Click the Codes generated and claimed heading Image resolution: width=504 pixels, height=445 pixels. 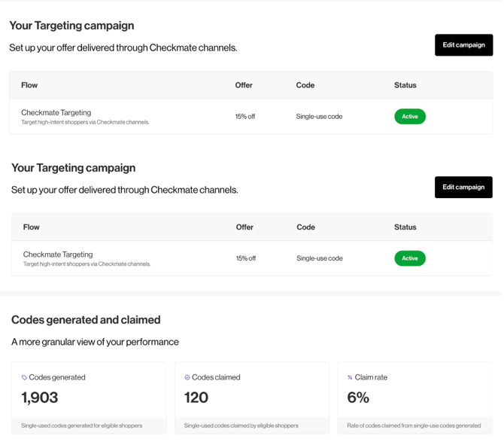pos(86,320)
